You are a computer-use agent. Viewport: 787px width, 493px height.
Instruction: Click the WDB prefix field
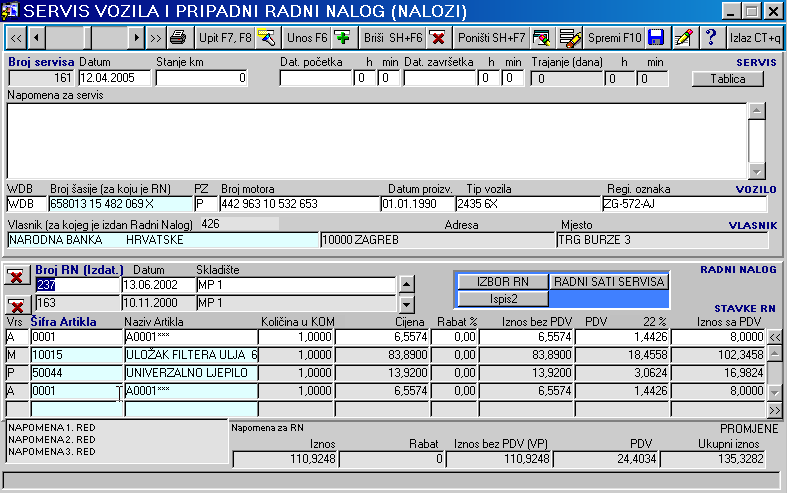(27, 204)
